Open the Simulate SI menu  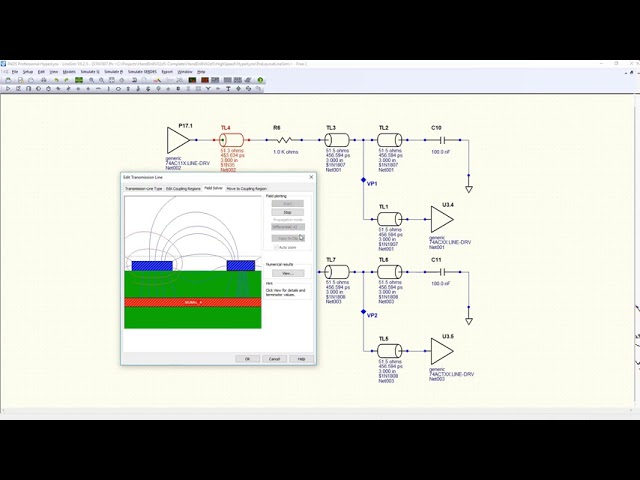(x=90, y=72)
